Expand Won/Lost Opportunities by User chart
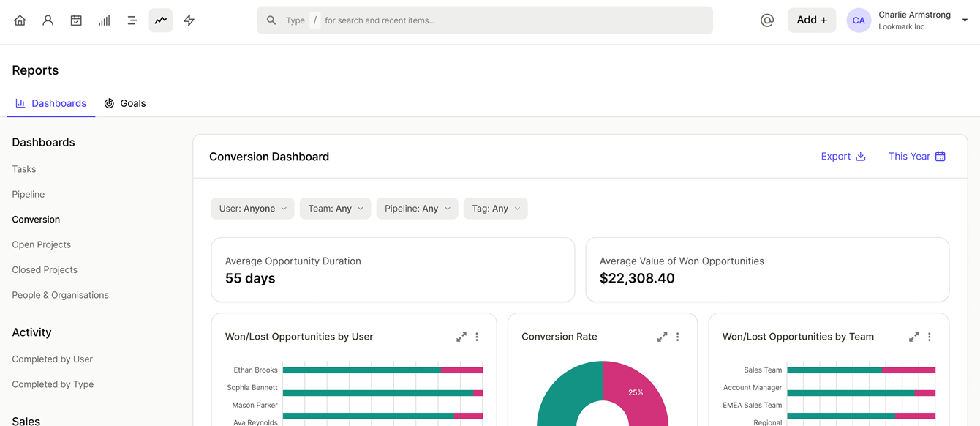The image size is (980, 426). 461,337
